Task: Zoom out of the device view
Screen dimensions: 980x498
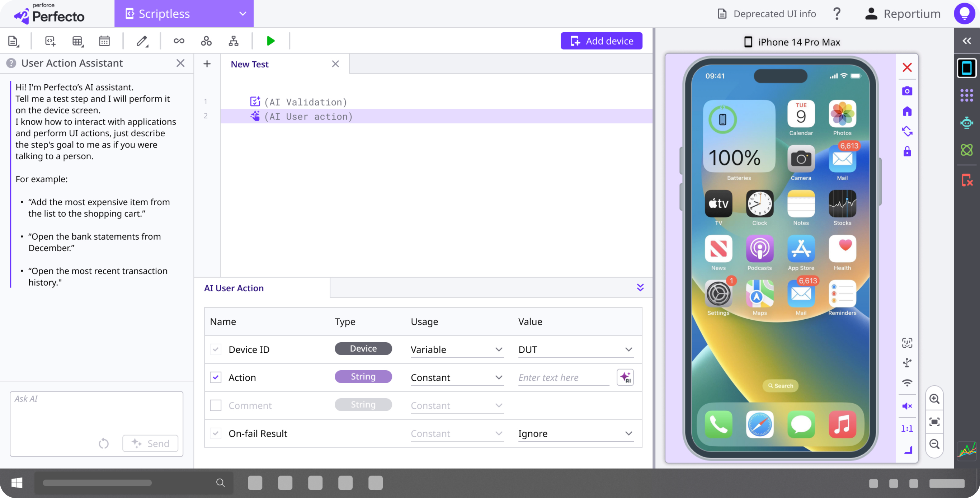Action: click(934, 444)
